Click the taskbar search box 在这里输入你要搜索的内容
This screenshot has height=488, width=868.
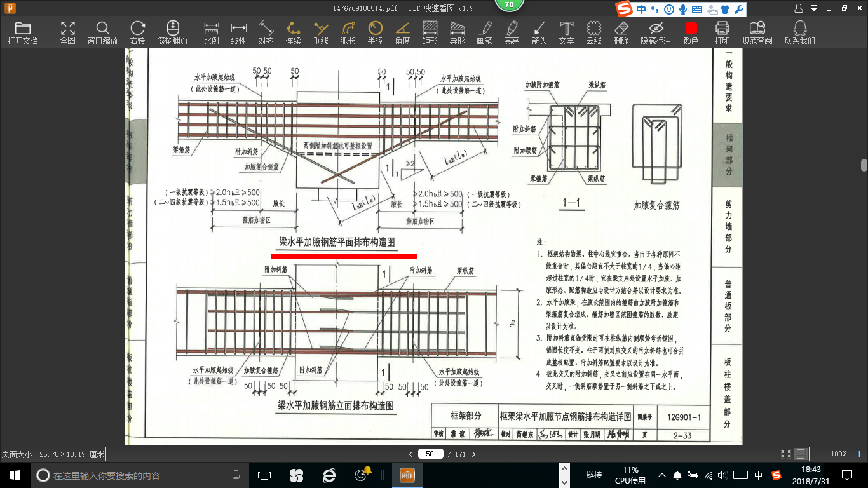137,475
